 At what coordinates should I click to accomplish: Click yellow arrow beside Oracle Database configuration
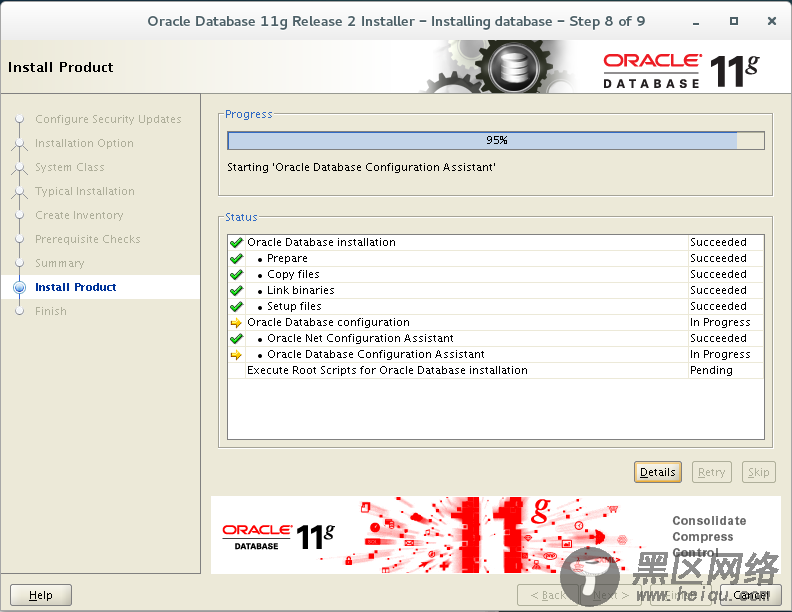coord(236,323)
